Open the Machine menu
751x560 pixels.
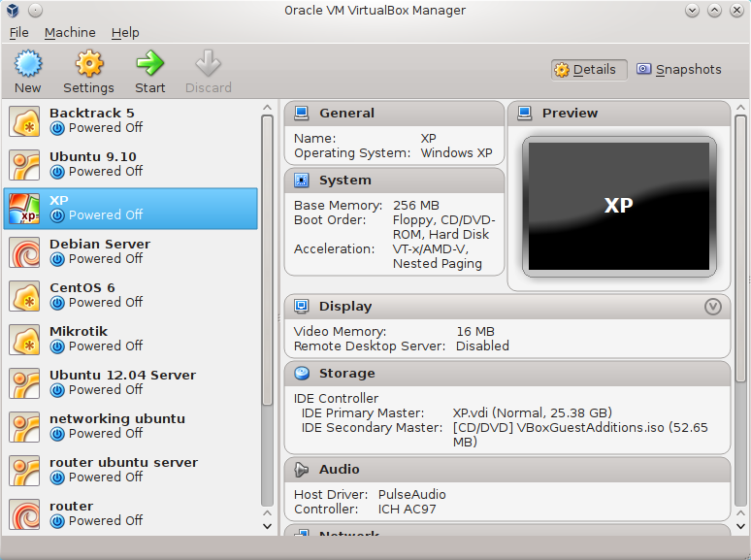(x=70, y=33)
